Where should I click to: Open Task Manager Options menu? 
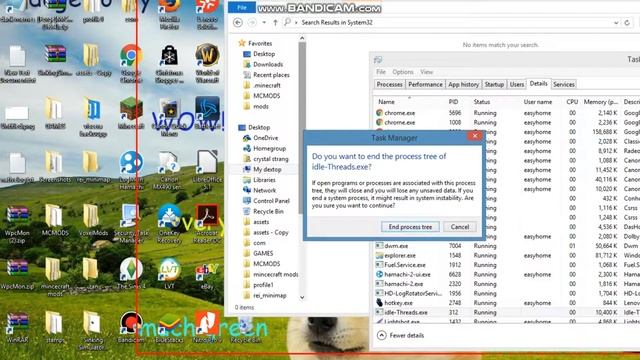click(403, 72)
